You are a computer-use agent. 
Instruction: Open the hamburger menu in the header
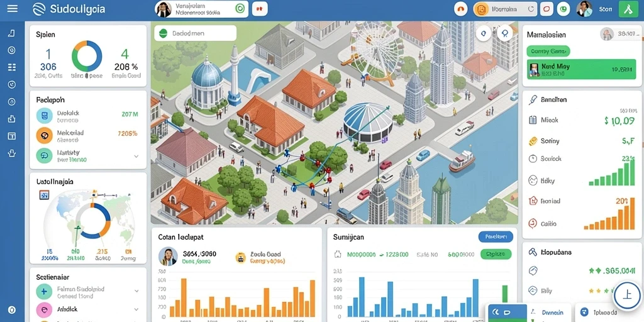(x=13, y=9)
